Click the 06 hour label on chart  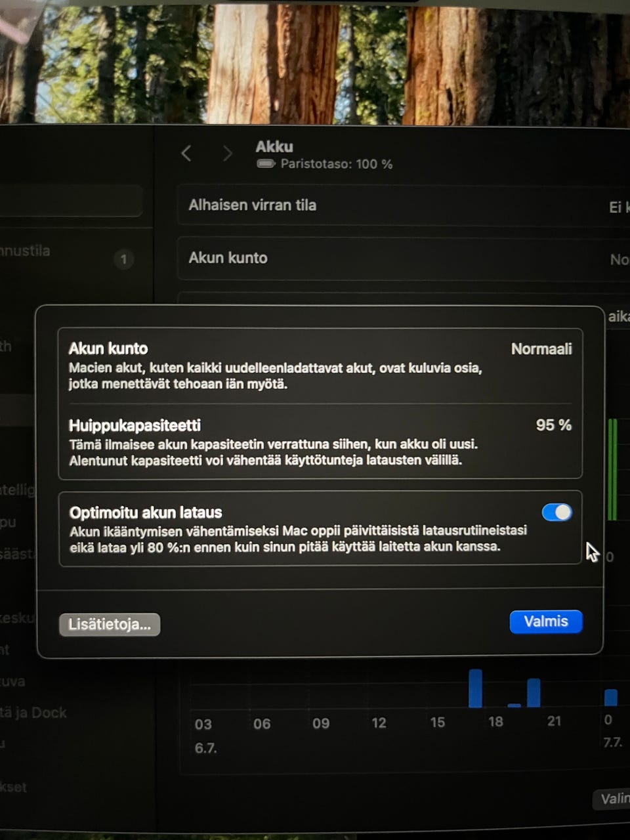(262, 724)
